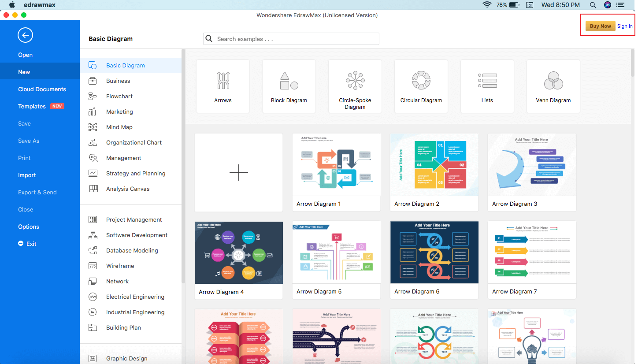Screen dimensions: 638x364
Task: Click the back arrow circle icon
Action: click(25, 35)
